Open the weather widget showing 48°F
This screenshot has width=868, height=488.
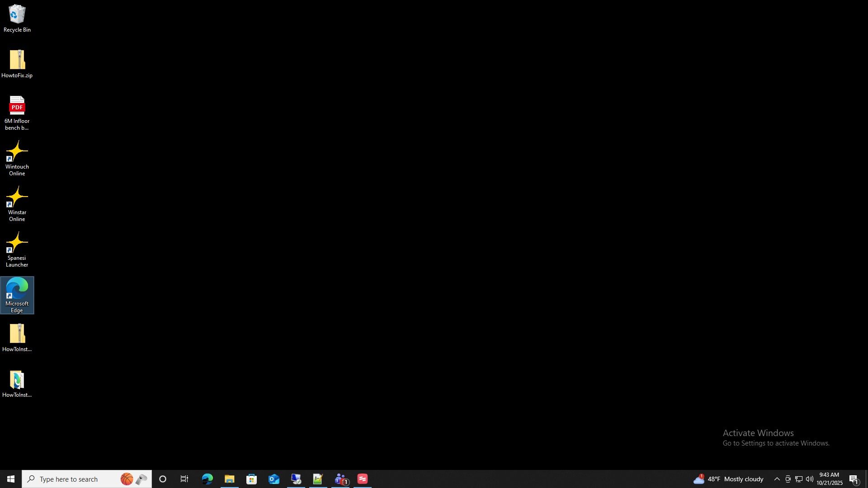[x=728, y=479]
